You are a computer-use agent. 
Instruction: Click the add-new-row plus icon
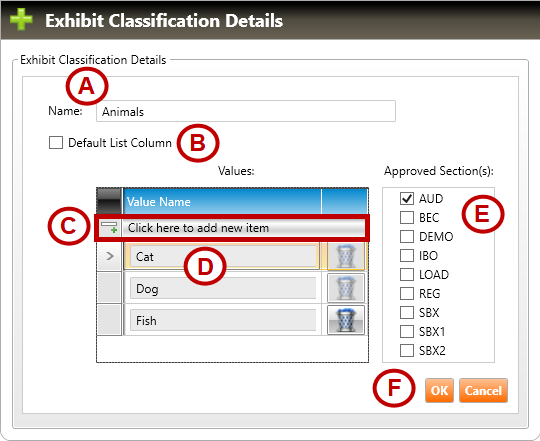click(x=109, y=228)
